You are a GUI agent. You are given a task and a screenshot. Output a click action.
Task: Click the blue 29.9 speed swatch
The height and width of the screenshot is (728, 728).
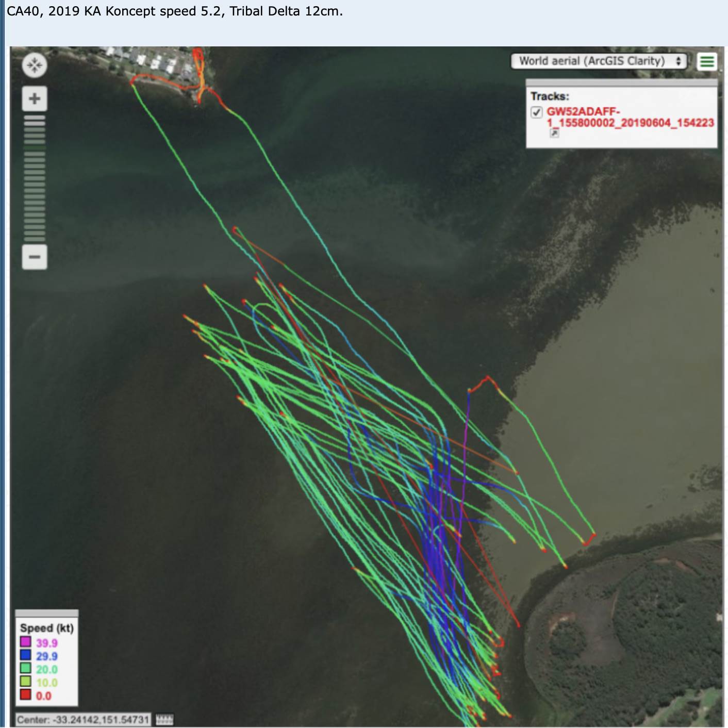[x=25, y=655]
